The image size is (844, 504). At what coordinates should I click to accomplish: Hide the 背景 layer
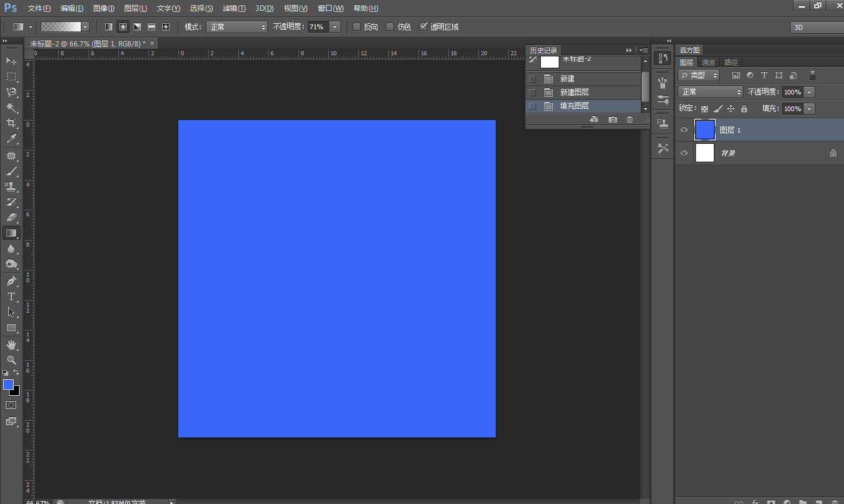tap(684, 153)
